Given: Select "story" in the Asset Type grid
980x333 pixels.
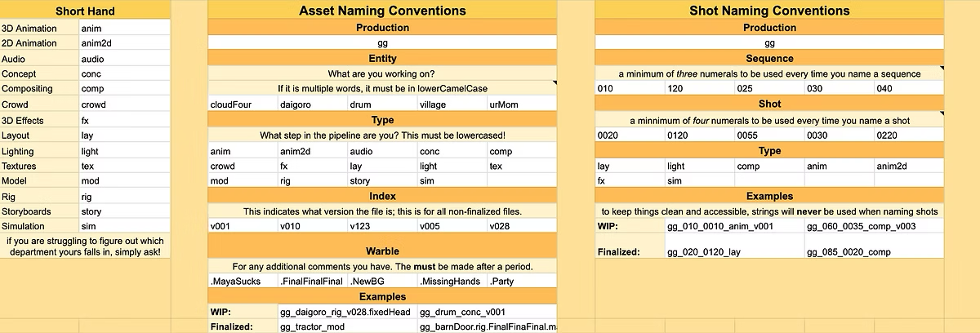Looking at the screenshot, I should coord(382,180).
